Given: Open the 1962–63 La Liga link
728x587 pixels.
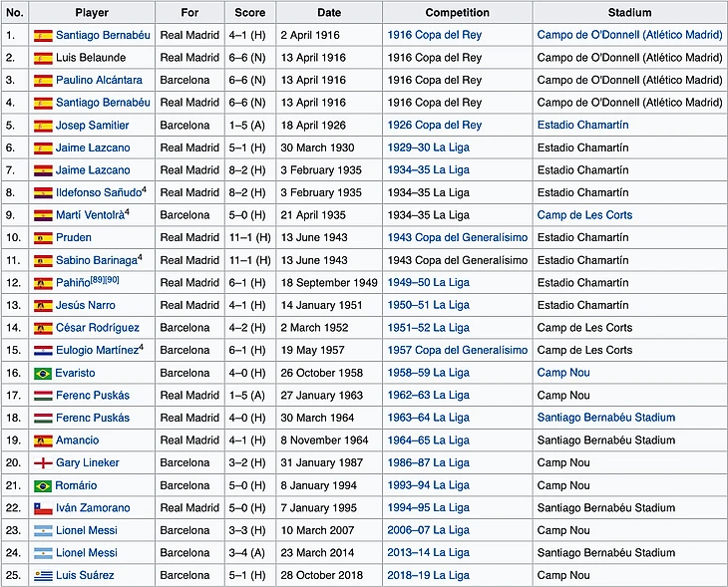Looking at the screenshot, I should [429, 396].
